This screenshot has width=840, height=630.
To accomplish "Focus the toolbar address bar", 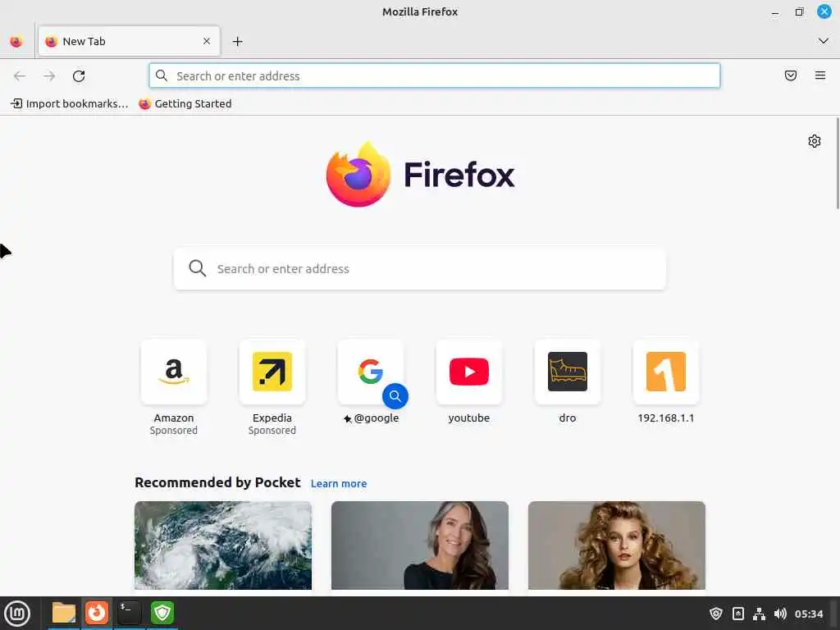I will pos(435,75).
